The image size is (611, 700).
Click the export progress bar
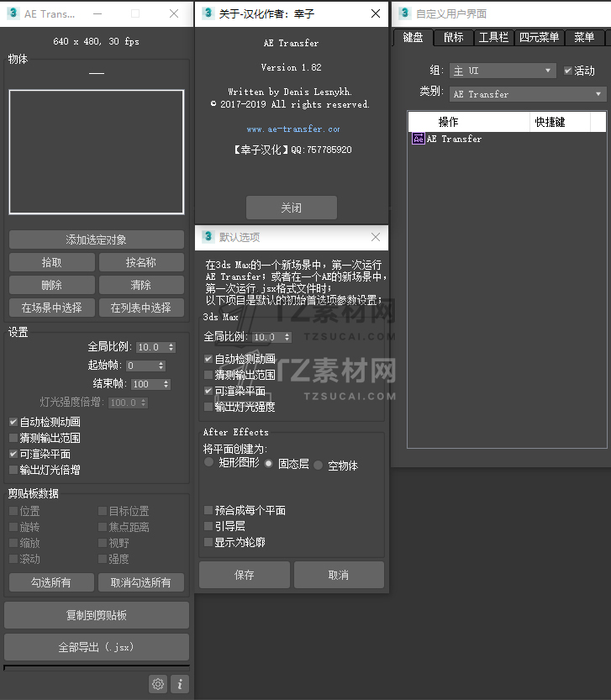97,667
